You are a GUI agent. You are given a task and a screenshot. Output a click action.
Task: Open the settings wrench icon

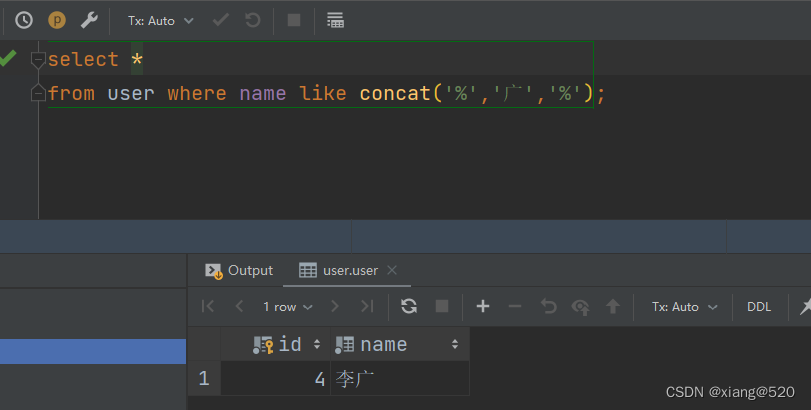[89, 21]
